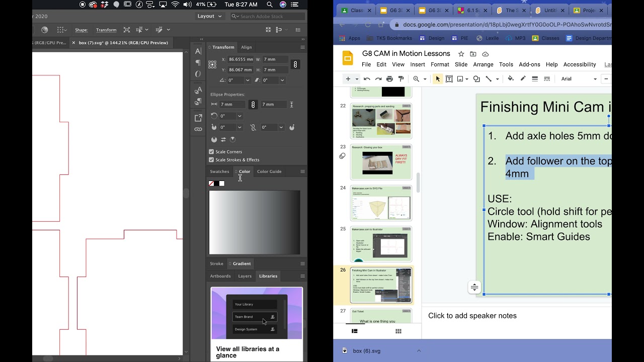Open the OpenType panel icon in Illustrator
This screenshot has width=644, height=362.
198,74
